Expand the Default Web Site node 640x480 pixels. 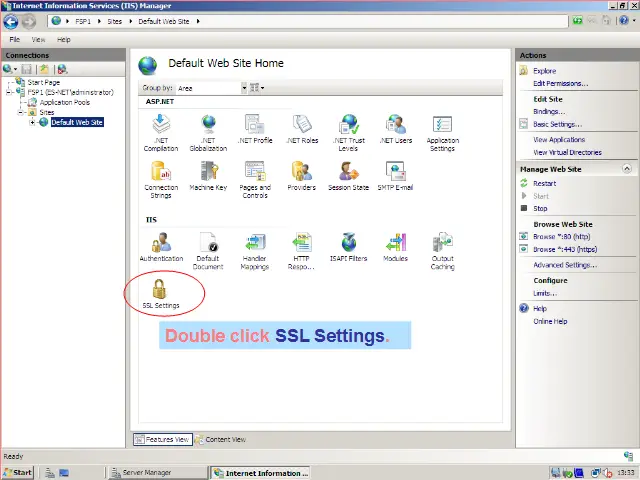32,122
